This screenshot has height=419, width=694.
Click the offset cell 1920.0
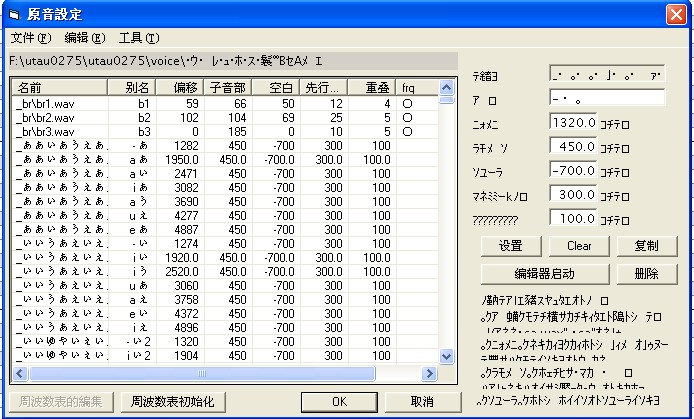pos(181,258)
